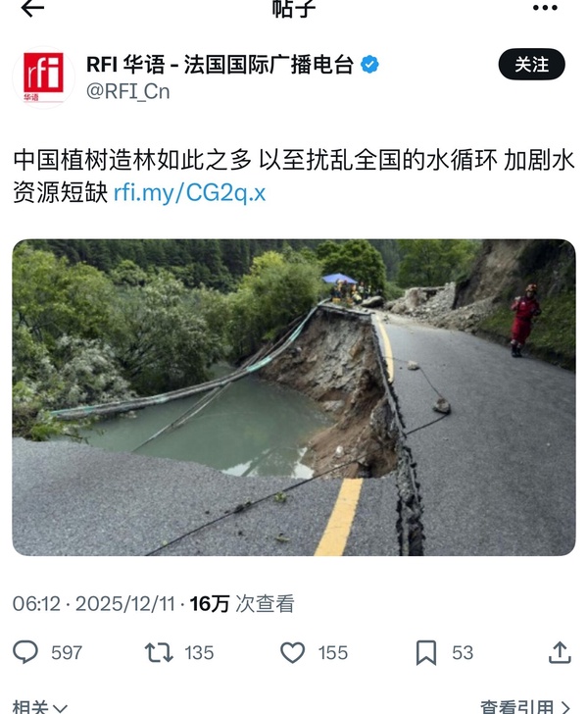Follow the account with the 关注 button

(531, 64)
